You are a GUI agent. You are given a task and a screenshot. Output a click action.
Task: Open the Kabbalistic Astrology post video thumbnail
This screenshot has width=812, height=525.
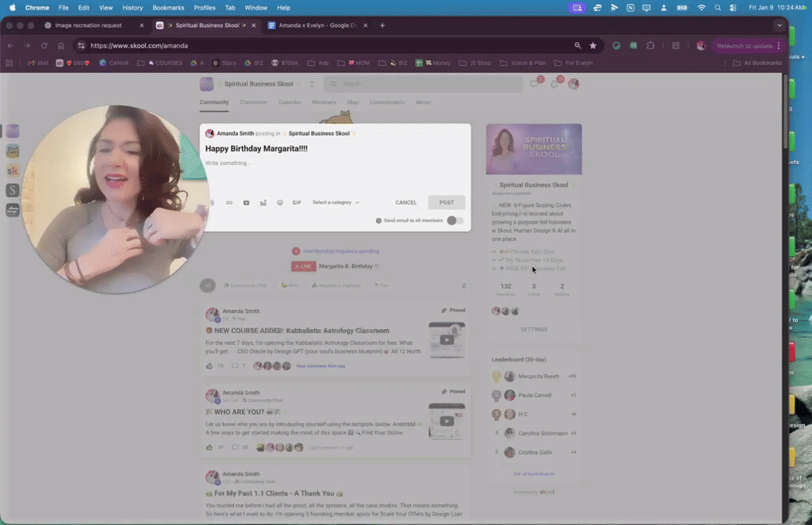coord(447,339)
